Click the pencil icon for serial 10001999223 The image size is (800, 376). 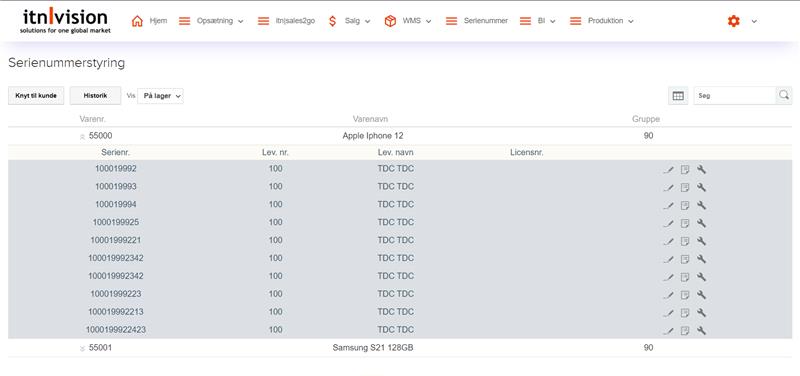click(668, 294)
